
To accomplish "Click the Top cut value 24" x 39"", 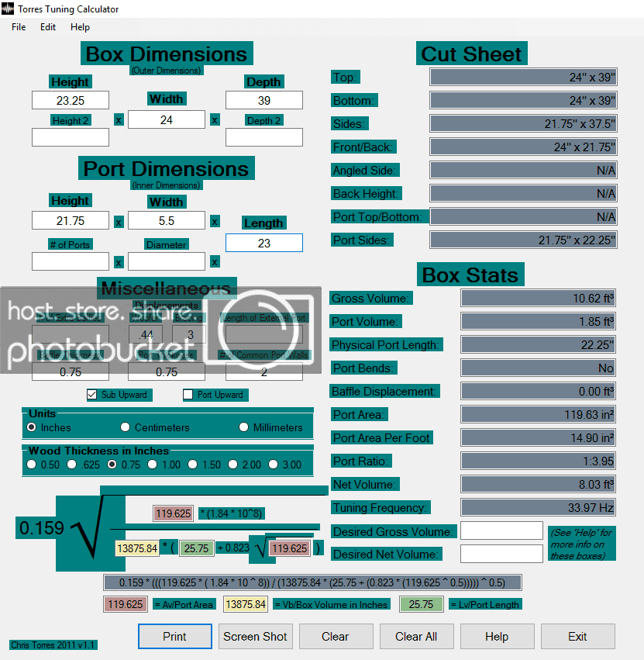I will [x=523, y=77].
